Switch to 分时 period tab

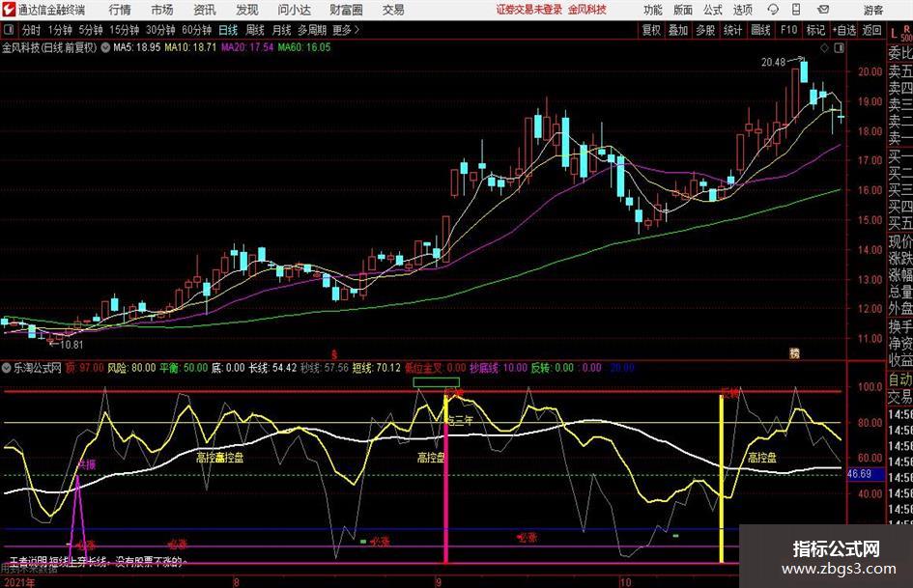tap(31, 30)
